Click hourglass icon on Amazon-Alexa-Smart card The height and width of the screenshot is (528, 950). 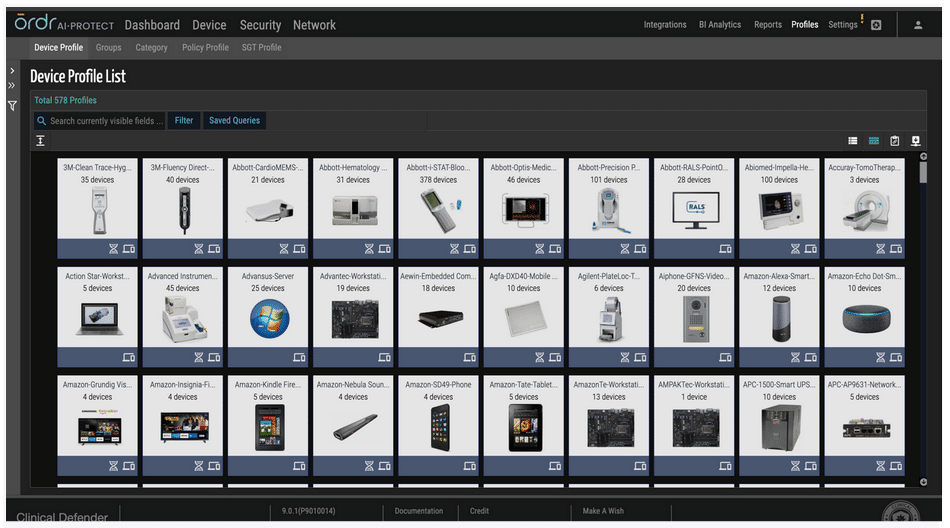[795, 357]
